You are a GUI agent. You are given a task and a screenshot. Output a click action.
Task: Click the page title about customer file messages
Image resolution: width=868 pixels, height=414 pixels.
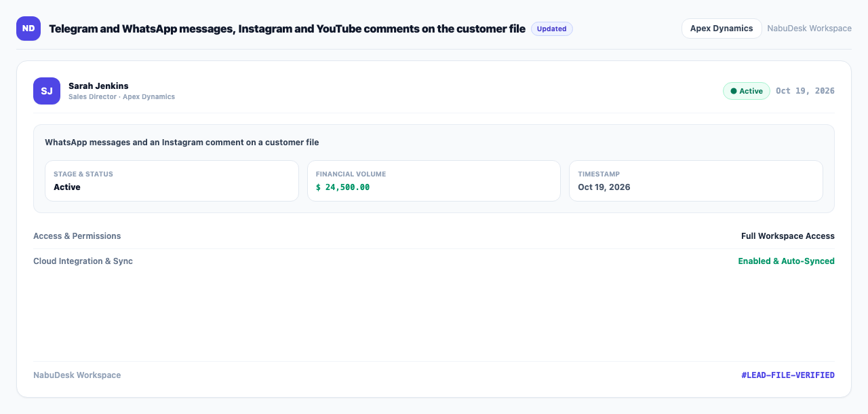(x=287, y=29)
